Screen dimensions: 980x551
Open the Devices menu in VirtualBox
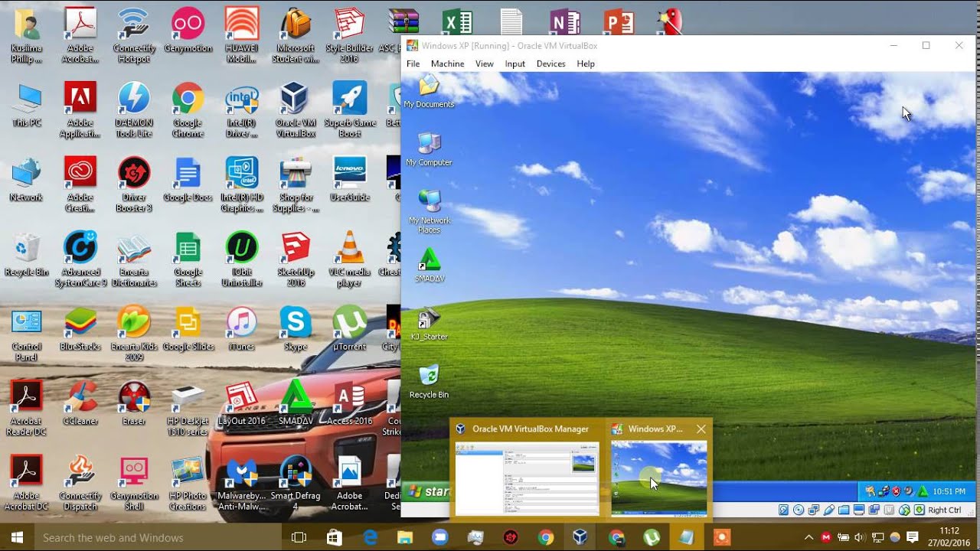550,64
